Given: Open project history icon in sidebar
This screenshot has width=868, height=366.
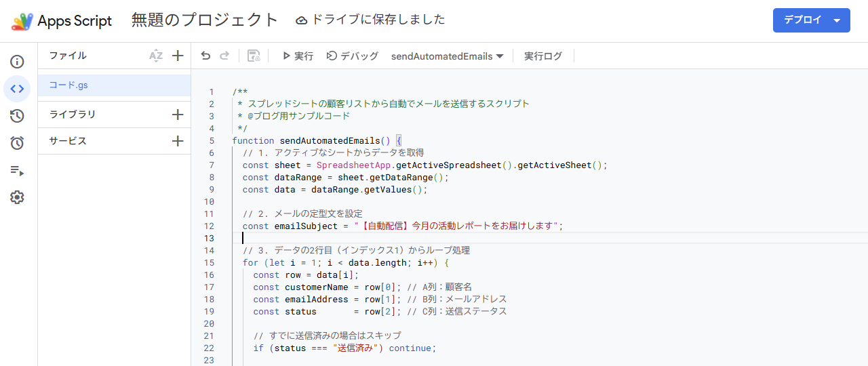Looking at the screenshot, I should (18, 116).
